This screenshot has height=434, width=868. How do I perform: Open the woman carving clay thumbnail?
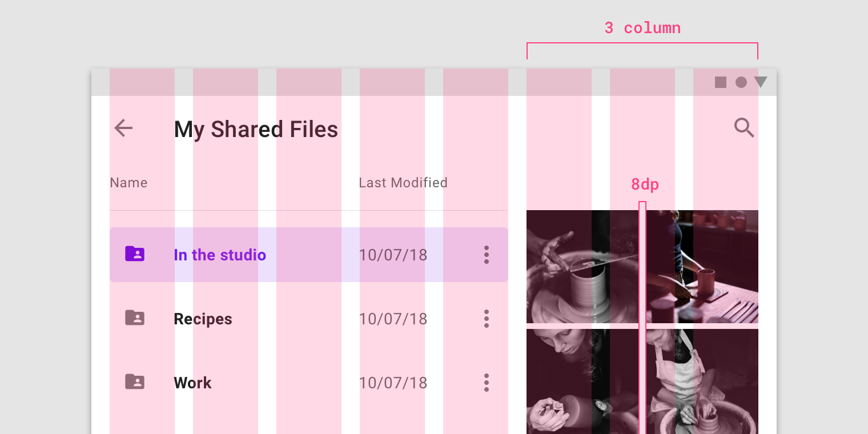click(x=582, y=381)
